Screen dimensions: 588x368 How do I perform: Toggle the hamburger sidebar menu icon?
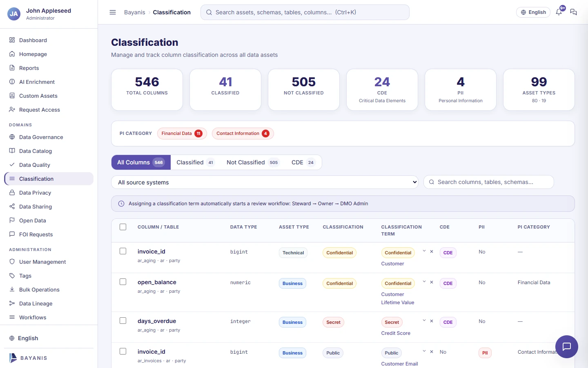113,12
